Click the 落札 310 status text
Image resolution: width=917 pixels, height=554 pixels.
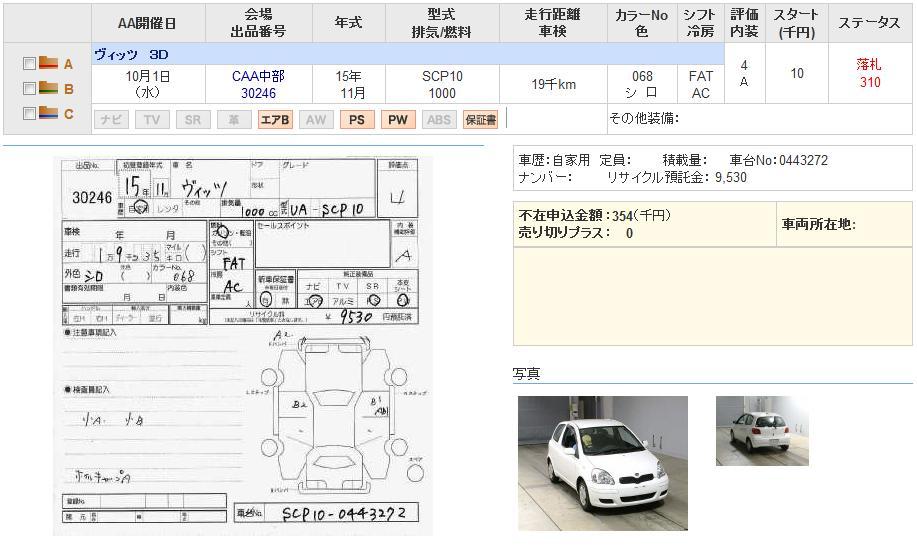coord(869,73)
